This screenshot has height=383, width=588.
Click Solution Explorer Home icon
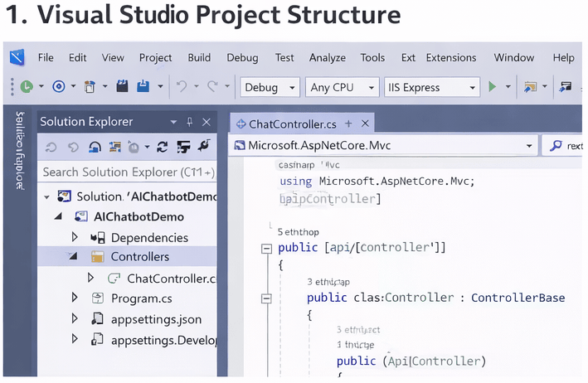(95, 147)
